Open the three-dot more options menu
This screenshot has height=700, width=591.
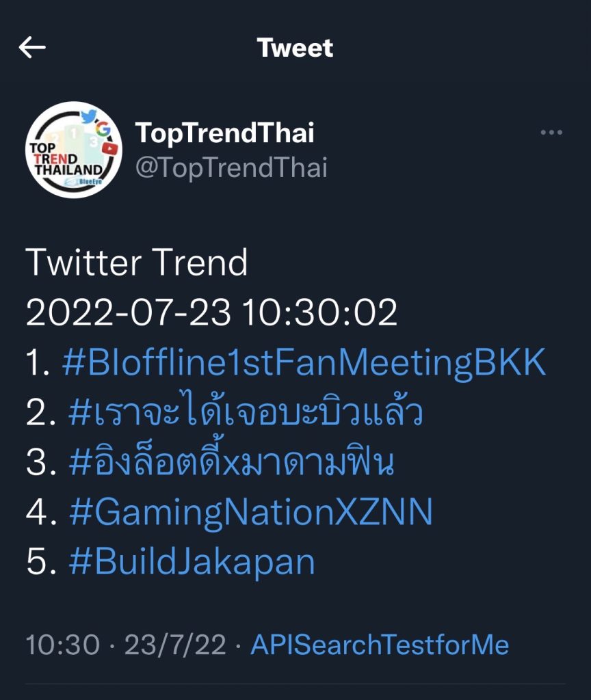[551, 132]
